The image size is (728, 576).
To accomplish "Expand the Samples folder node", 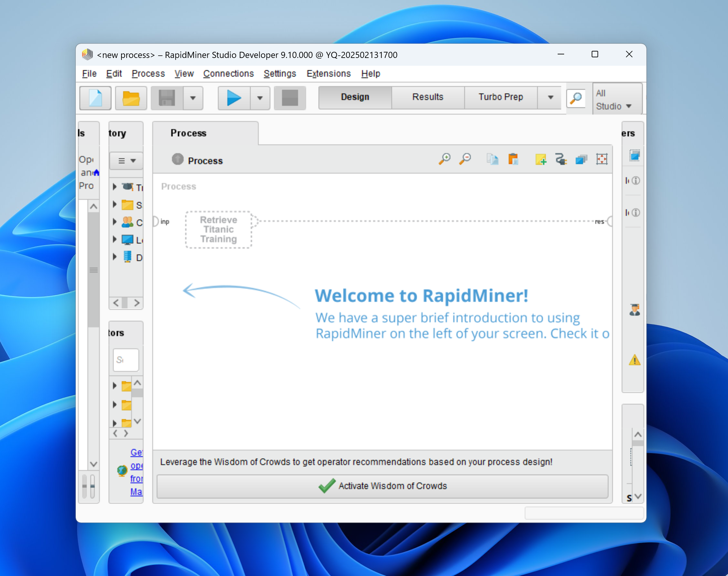I will [x=115, y=204].
